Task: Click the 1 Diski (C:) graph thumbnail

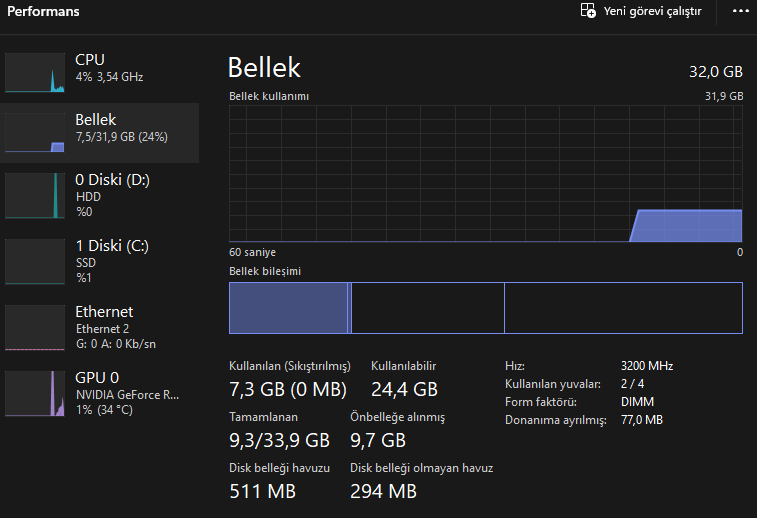Action: [x=34, y=261]
